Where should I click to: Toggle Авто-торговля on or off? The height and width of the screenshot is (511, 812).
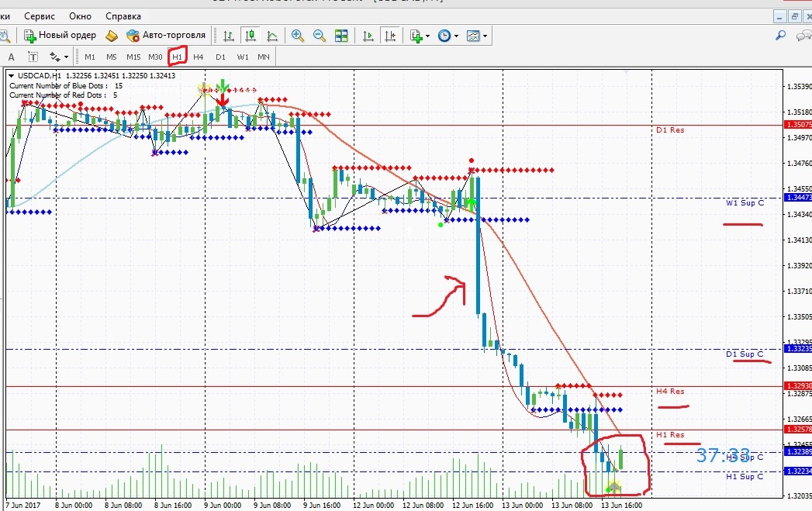click(166, 35)
